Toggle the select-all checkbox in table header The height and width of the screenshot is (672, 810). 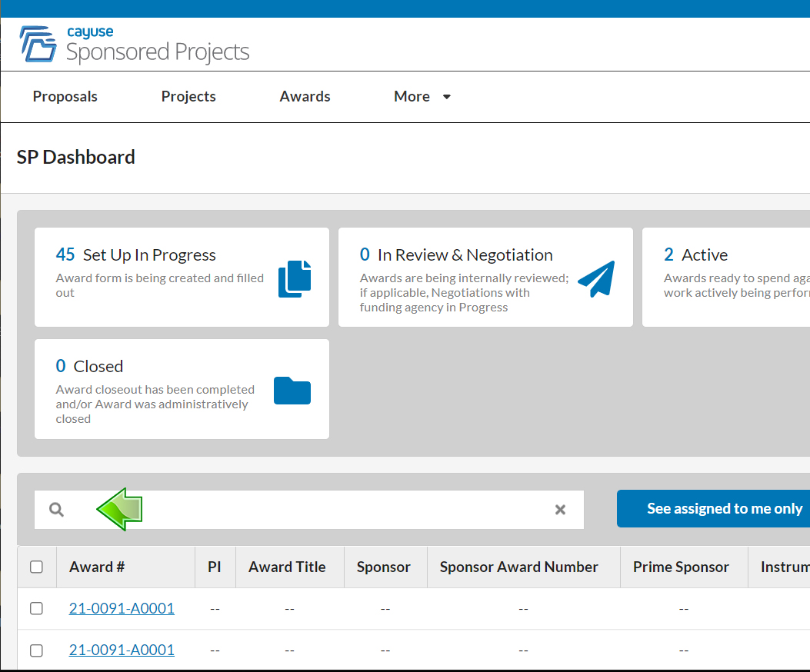tap(37, 567)
